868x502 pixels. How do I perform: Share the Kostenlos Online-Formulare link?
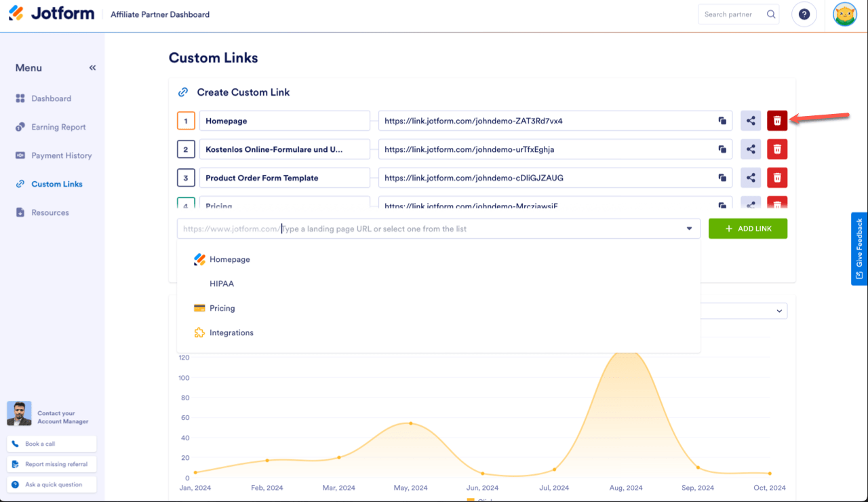click(x=751, y=149)
